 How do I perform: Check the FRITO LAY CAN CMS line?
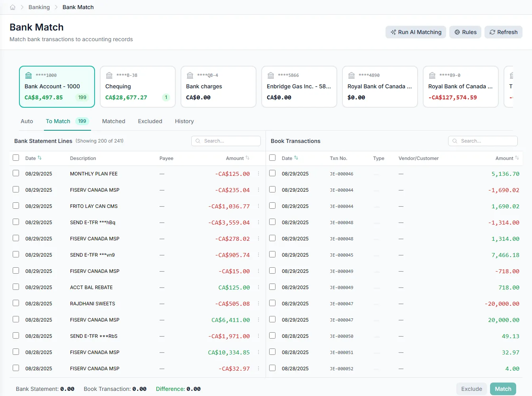pyautogui.click(x=16, y=206)
